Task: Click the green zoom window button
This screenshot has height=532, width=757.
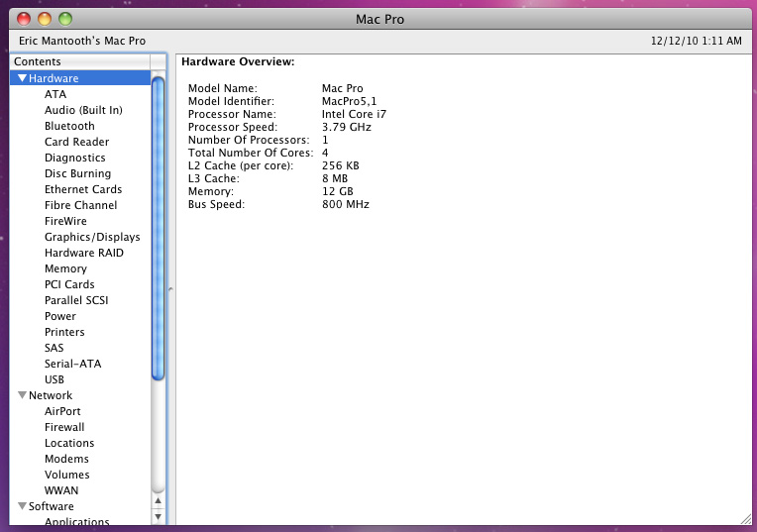Action: coord(65,19)
